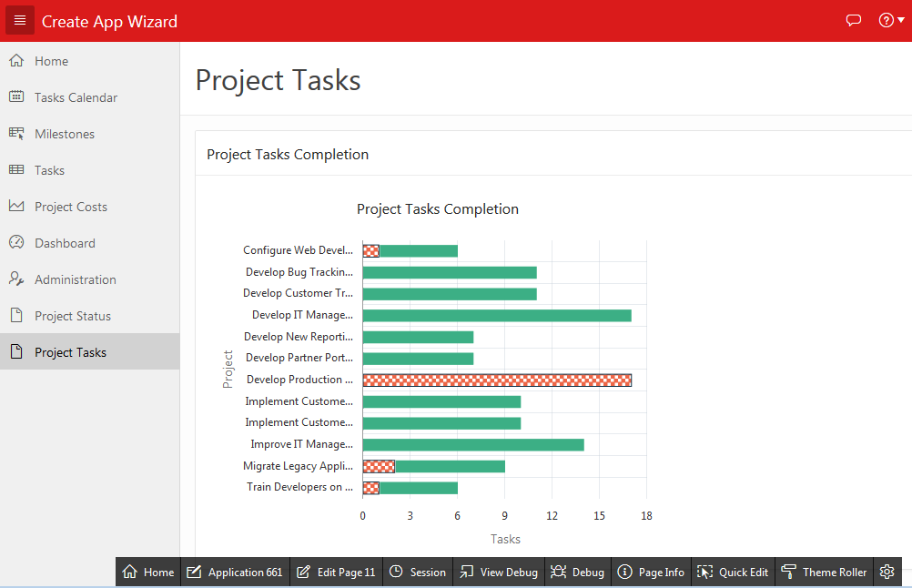Click Develop Partner Port... axis label
The image size is (912, 588).
coord(299,358)
